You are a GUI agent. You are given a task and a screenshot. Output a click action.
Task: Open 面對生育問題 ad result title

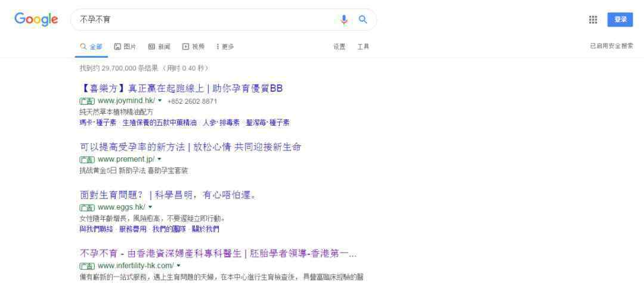point(168,195)
